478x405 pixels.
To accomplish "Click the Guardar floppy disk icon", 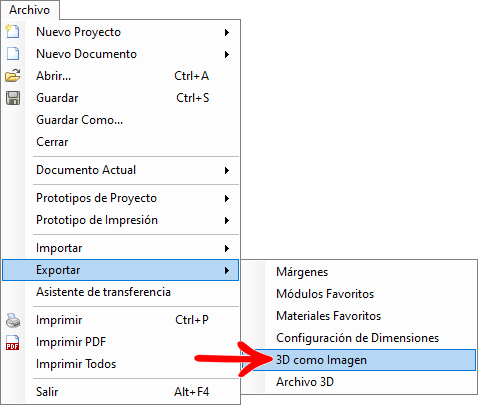I will [x=13, y=98].
